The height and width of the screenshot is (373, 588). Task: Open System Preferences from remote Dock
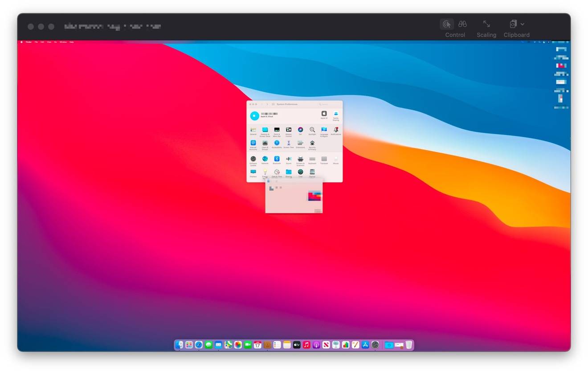pos(375,345)
